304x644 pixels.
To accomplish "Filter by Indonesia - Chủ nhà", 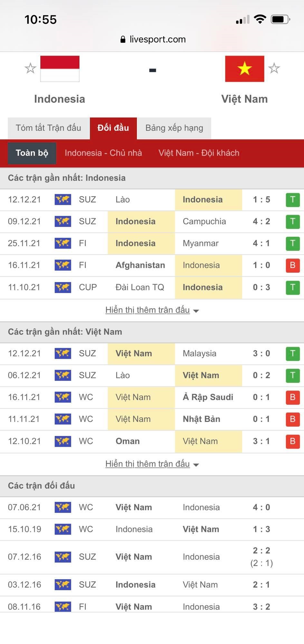I will pos(103,153).
